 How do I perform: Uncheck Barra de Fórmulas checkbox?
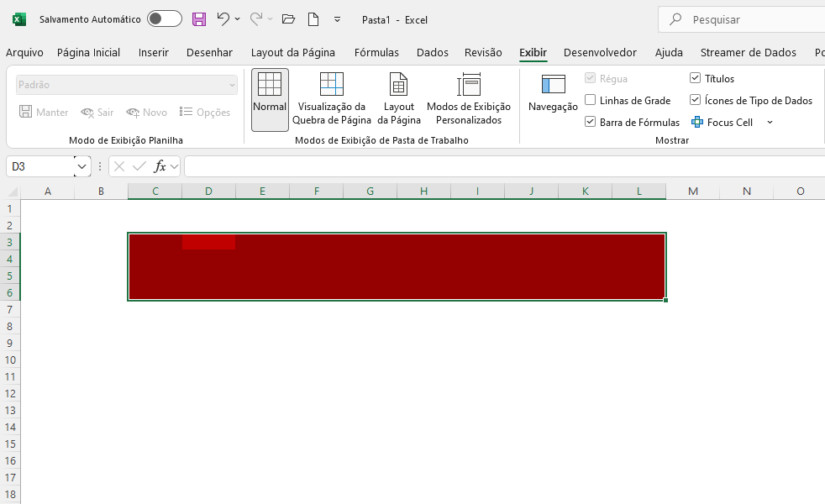point(591,123)
